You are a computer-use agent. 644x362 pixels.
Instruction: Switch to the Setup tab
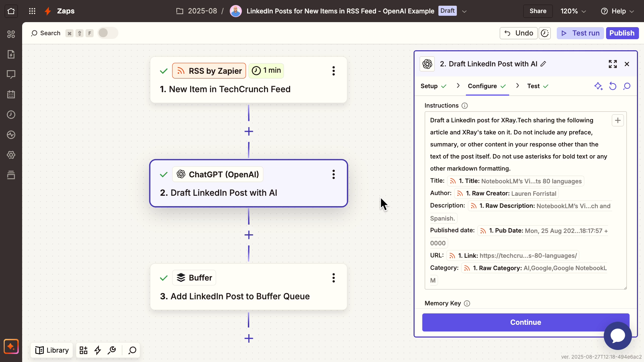click(430, 86)
